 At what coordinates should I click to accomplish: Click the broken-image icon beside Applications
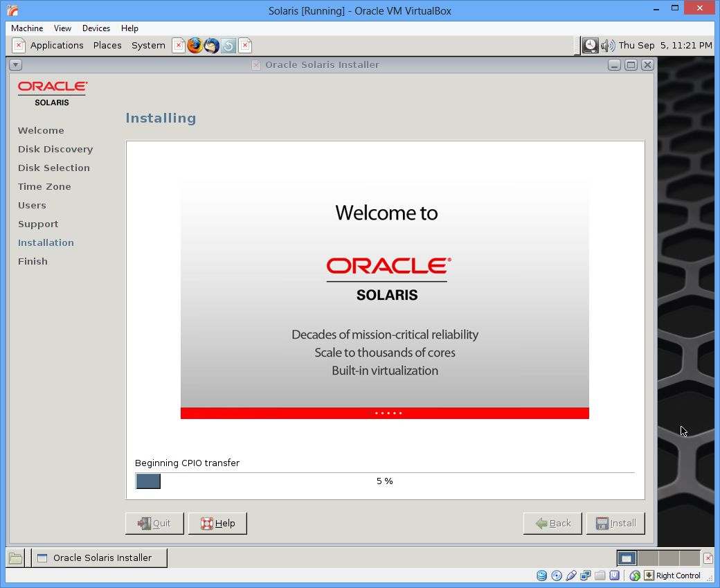tap(19, 46)
